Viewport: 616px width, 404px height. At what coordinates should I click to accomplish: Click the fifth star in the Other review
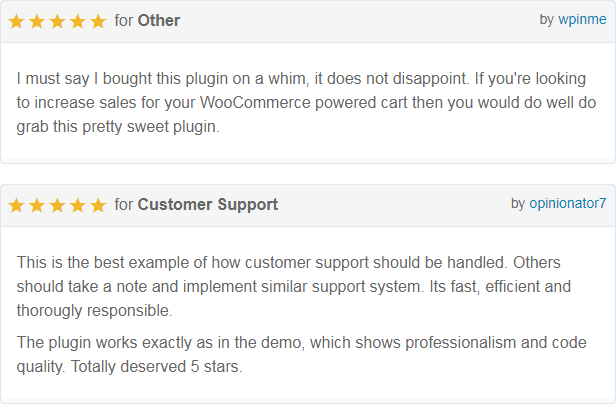coord(98,21)
